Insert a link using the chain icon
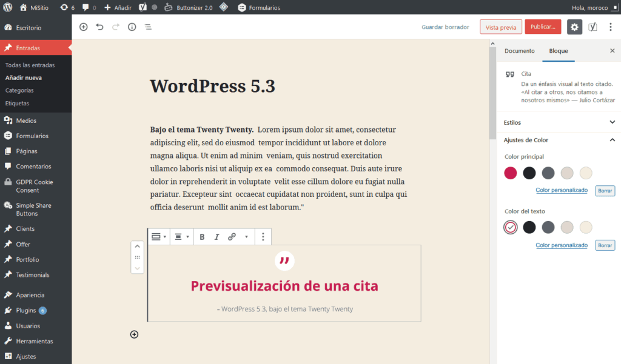The height and width of the screenshot is (364, 621). pyautogui.click(x=232, y=237)
